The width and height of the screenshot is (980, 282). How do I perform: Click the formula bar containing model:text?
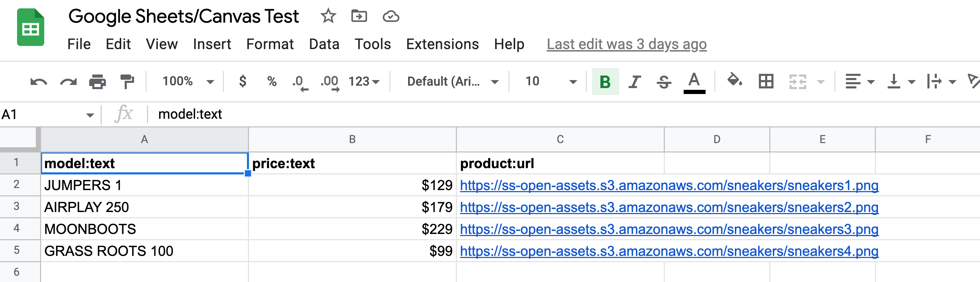(x=563, y=114)
